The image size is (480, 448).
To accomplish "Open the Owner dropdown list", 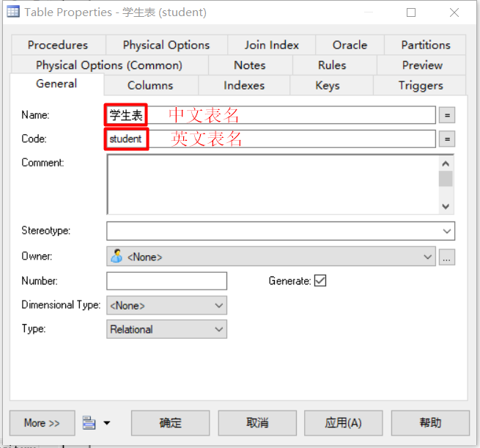I will (427, 257).
